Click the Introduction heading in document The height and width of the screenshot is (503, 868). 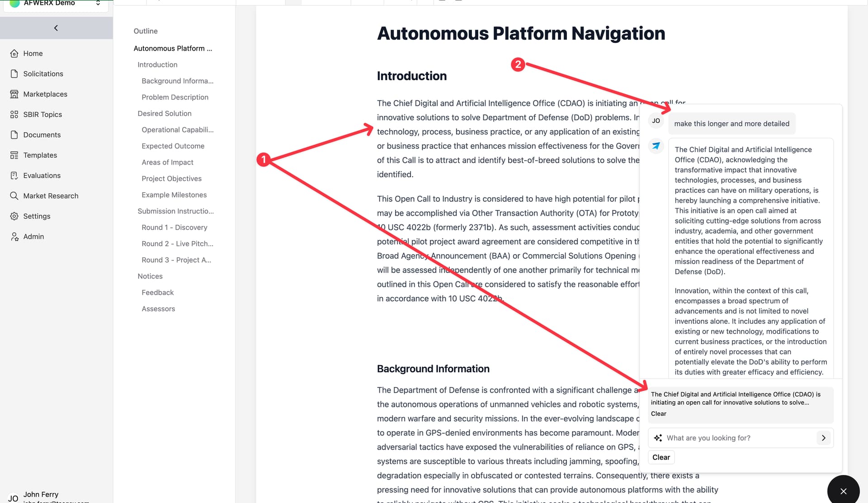click(x=412, y=76)
